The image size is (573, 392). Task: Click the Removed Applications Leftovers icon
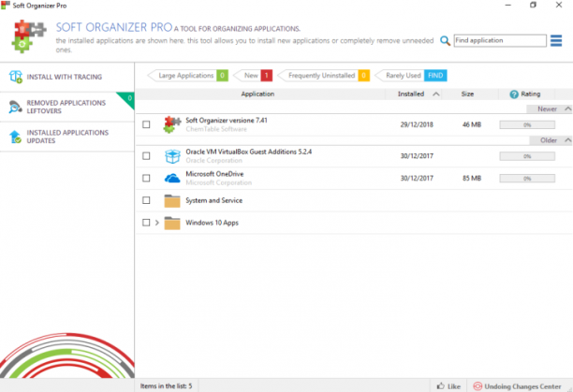(15, 107)
